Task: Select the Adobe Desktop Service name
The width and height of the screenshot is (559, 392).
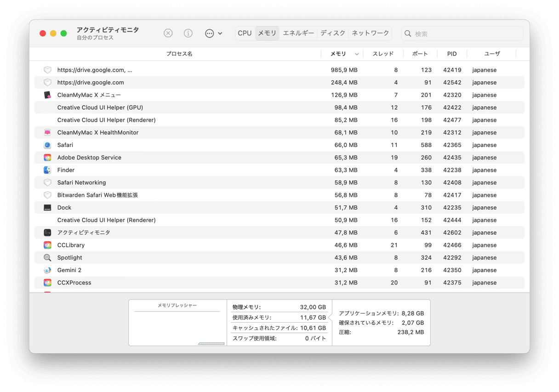Action: 89,157
